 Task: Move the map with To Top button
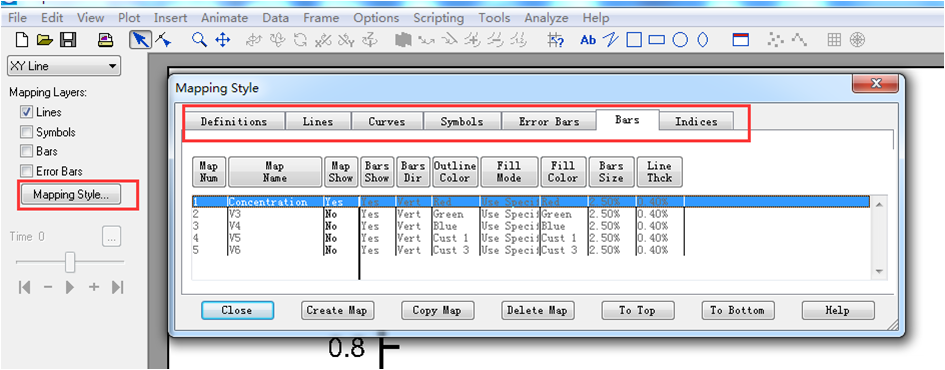click(638, 310)
